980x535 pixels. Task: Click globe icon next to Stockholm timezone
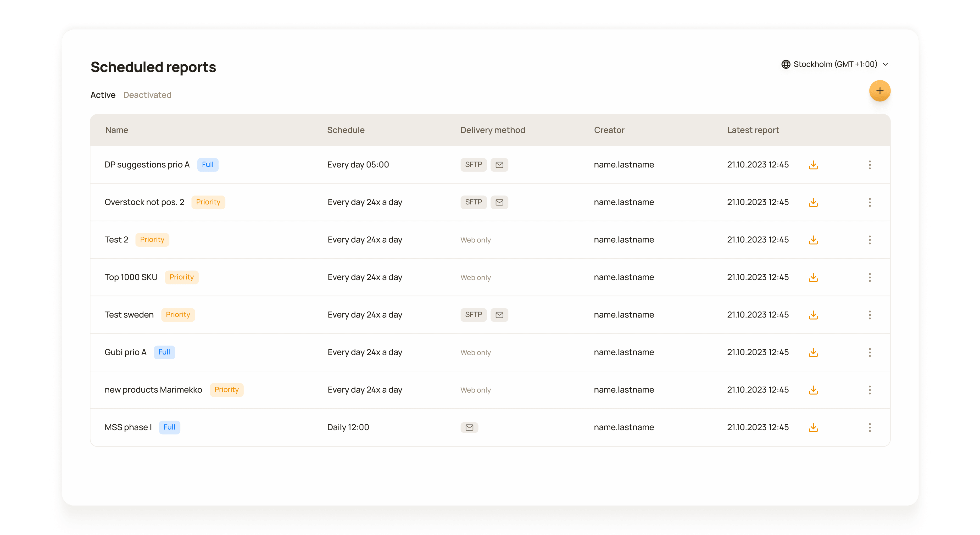pyautogui.click(x=785, y=64)
